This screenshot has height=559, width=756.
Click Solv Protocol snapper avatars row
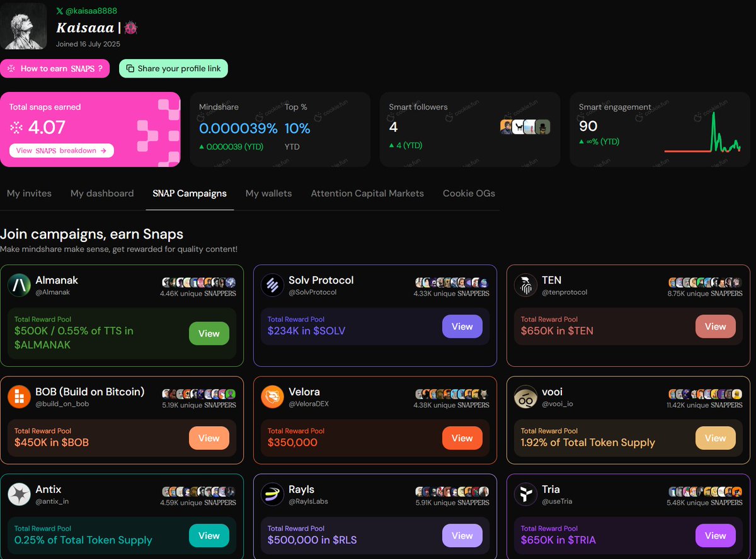452,282
